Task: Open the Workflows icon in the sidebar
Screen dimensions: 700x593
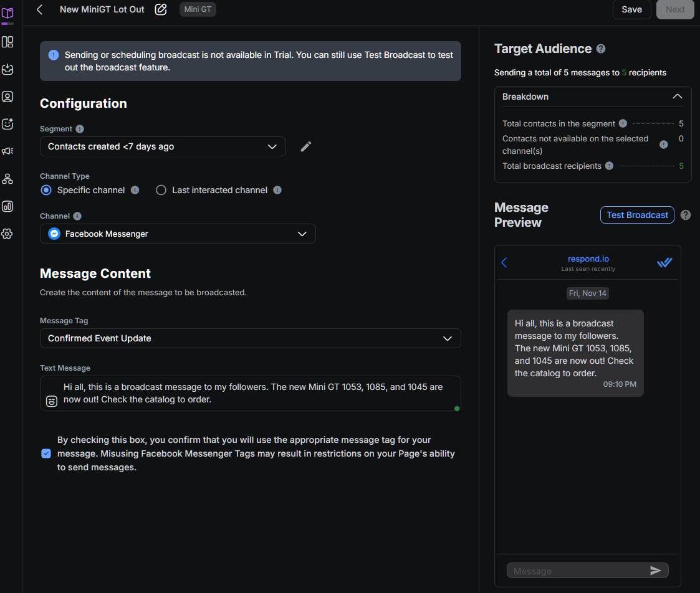Action: pos(8,179)
